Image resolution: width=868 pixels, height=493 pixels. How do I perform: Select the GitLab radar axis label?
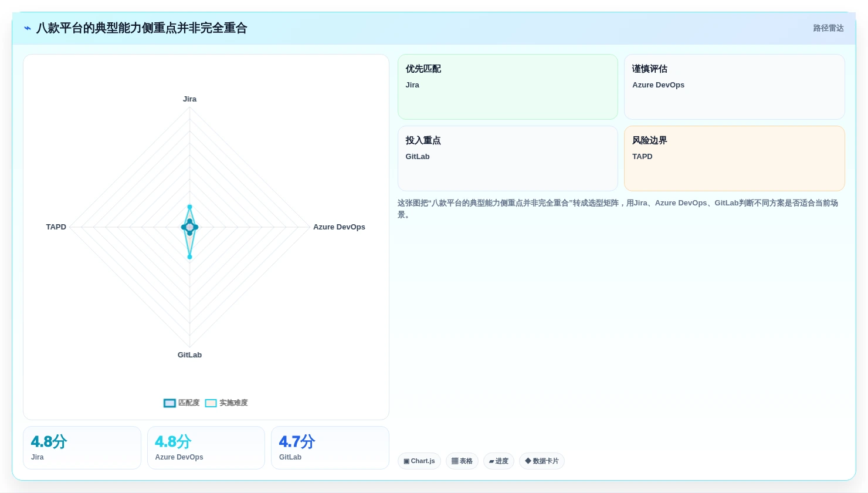pos(189,355)
